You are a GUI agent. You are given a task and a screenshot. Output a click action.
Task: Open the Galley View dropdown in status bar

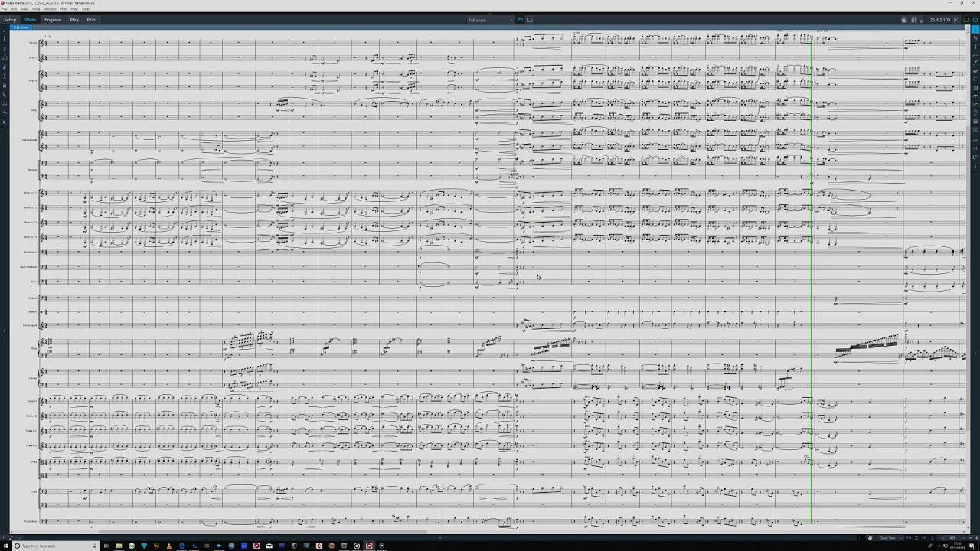pos(890,538)
